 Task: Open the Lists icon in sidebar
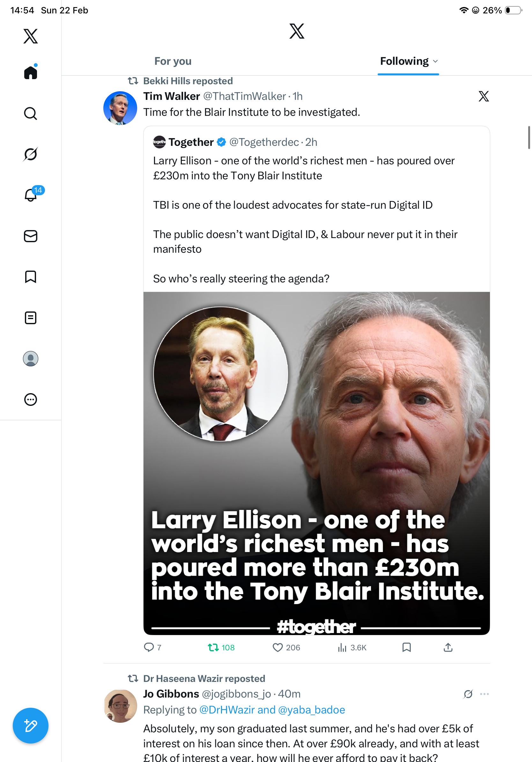click(x=31, y=317)
